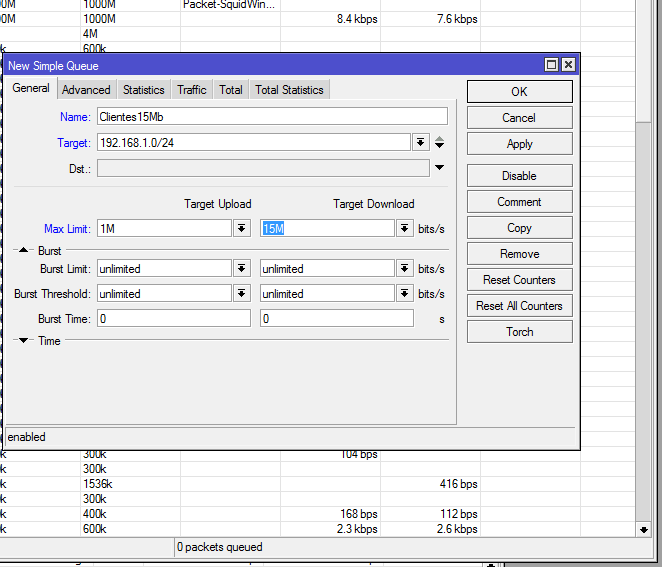Click Target add/remove stepper arrows

click(440, 143)
